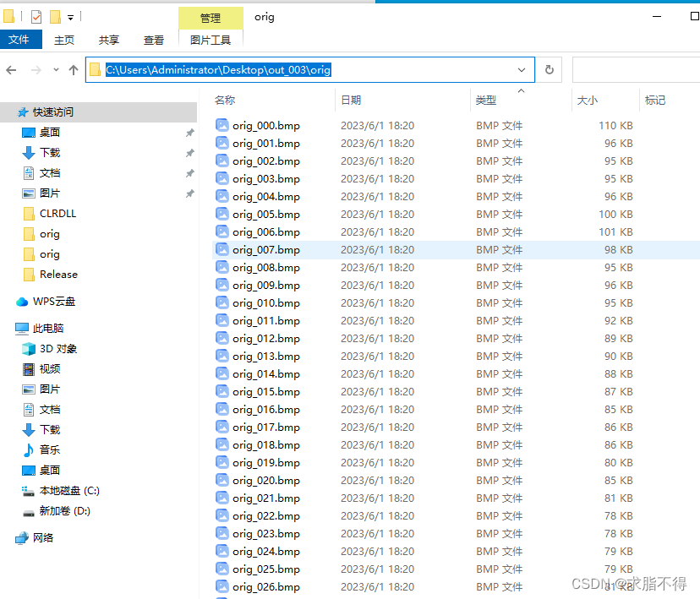Switch to the 查看 ribbon tab
Image resolution: width=700 pixels, height=599 pixels.
pos(153,39)
